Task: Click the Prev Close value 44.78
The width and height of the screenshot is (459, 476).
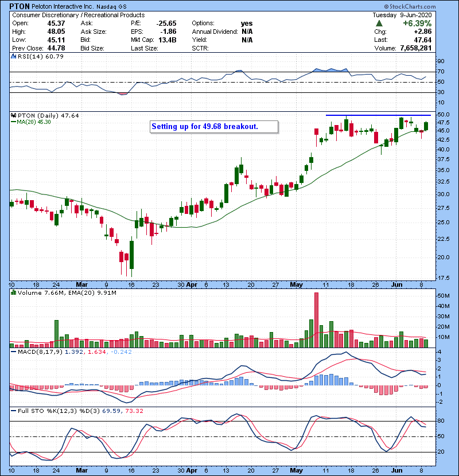Action: [56, 48]
